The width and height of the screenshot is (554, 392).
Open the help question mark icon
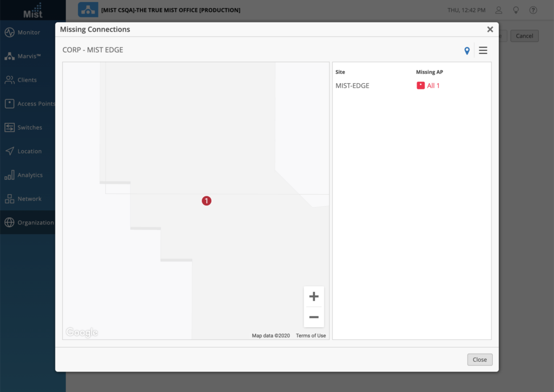point(533,10)
